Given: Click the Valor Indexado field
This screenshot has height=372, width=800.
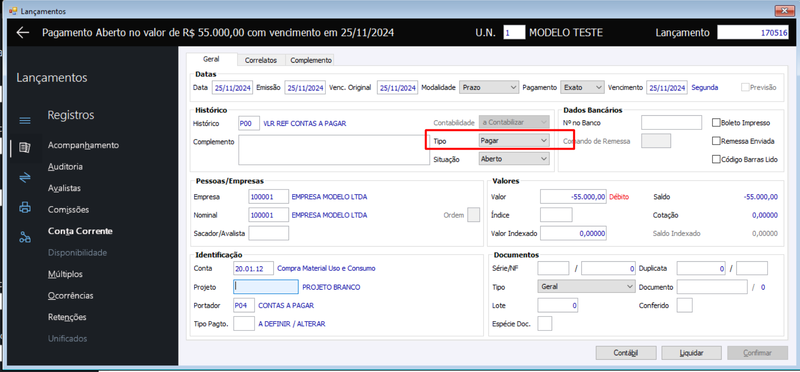Looking at the screenshot, I should pyautogui.click(x=573, y=233).
